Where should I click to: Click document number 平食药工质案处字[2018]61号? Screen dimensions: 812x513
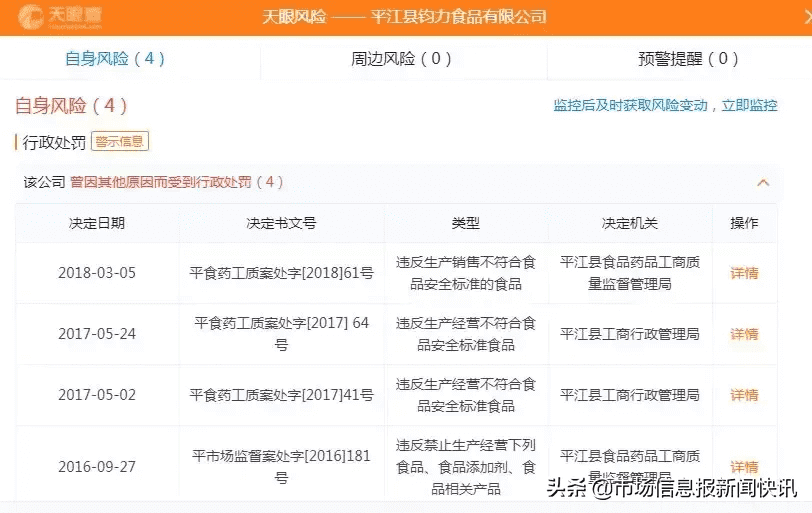click(281, 273)
